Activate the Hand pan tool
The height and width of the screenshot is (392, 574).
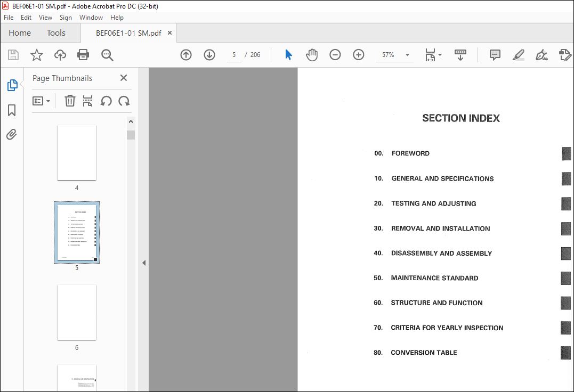click(312, 55)
